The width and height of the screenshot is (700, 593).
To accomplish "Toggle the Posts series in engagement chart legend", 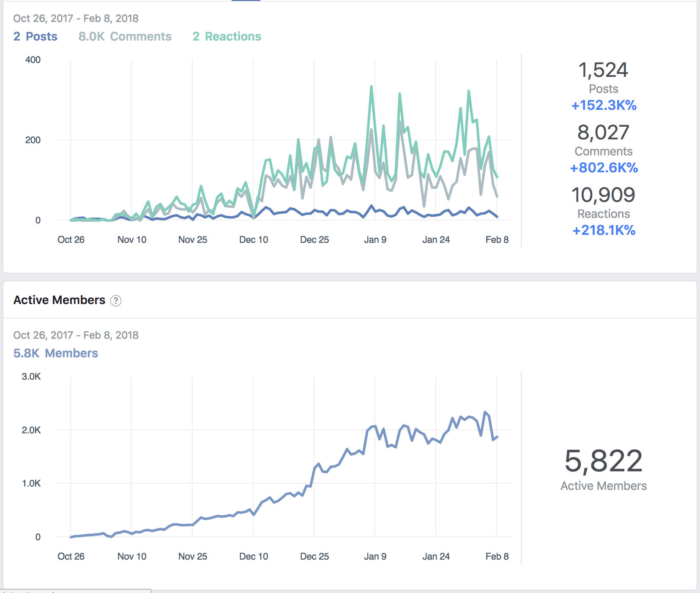I will tap(35, 37).
